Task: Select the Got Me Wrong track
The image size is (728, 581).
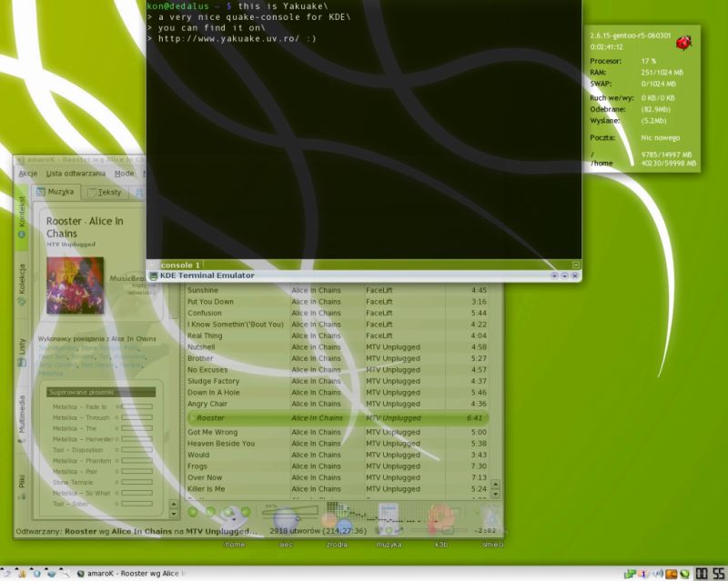Action: pyautogui.click(x=337, y=432)
